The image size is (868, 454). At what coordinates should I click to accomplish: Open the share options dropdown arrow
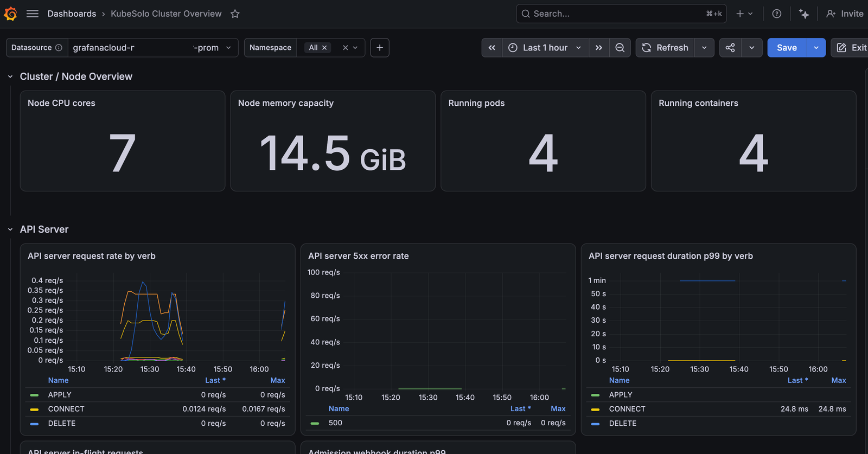pyautogui.click(x=752, y=48)
